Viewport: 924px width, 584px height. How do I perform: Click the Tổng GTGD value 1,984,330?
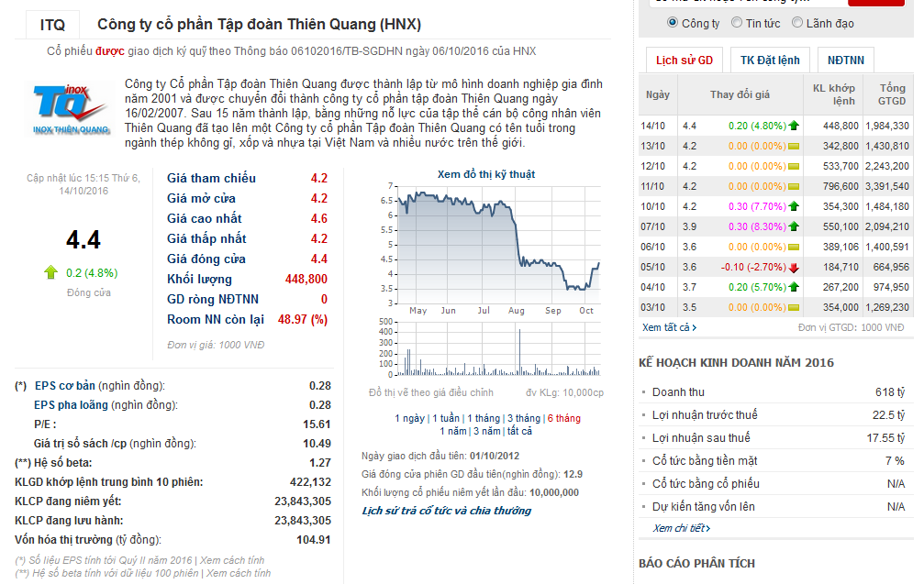point(887,126)
